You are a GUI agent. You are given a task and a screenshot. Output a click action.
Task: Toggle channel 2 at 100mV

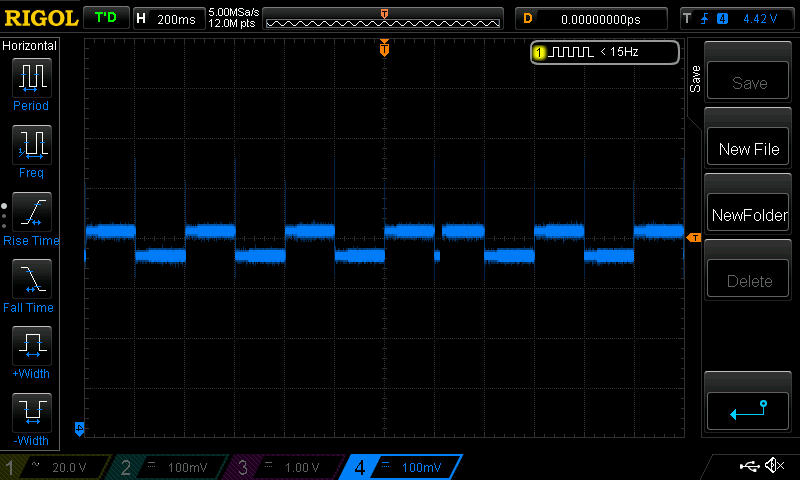pyautogui.click(x=168, y=467)
